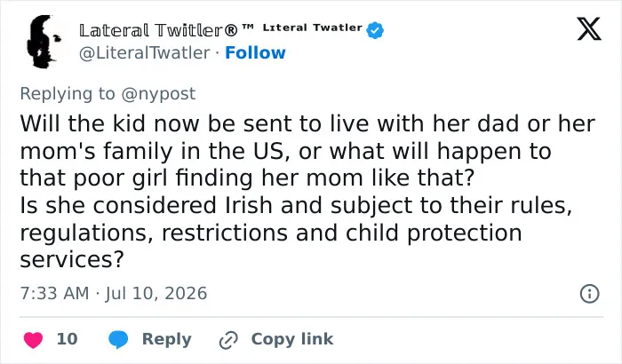This screenshot has height=364, width=622.
Task: Click the small Literal Twatler name text
Action: point(312,28)
